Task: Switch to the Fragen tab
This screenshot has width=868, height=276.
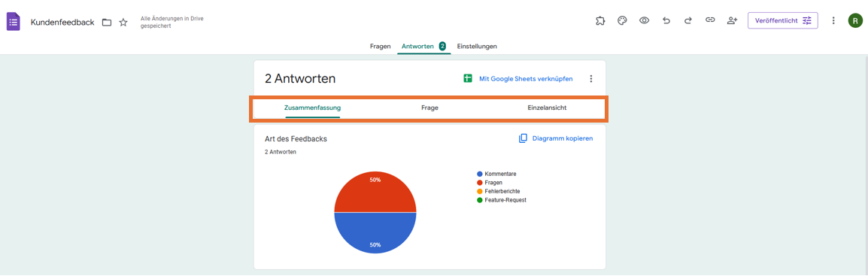Action: click(x=381, y=47)
